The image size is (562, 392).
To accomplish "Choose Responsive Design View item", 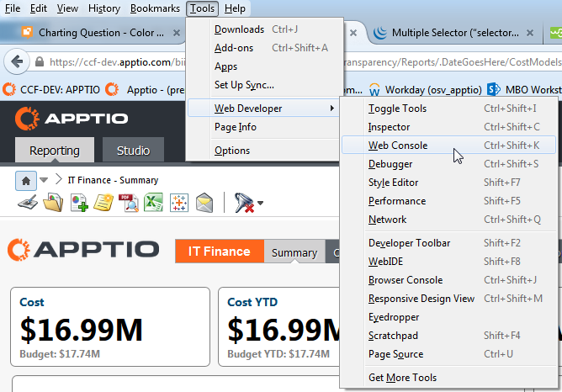I will pos(448,299).
